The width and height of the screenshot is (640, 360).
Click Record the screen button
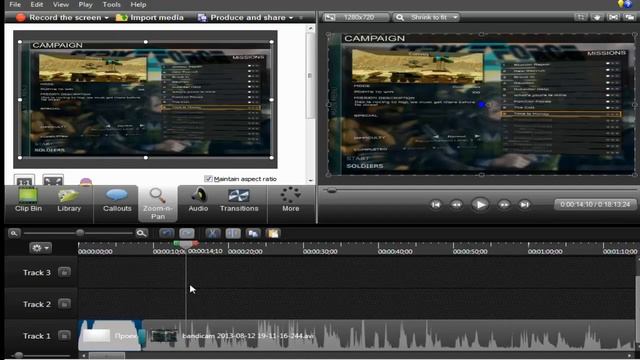(59, 18)
